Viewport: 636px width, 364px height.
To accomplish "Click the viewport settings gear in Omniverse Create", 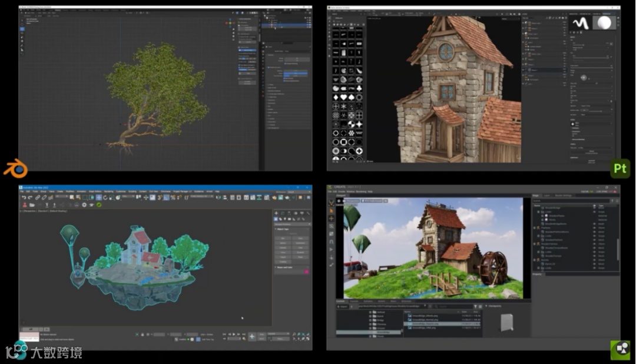I will click(339, 201).
